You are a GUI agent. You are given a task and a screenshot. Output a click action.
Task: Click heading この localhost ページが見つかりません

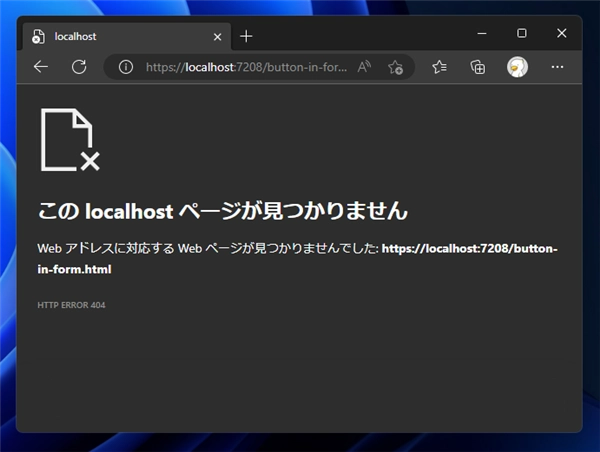tap(223, 210)
